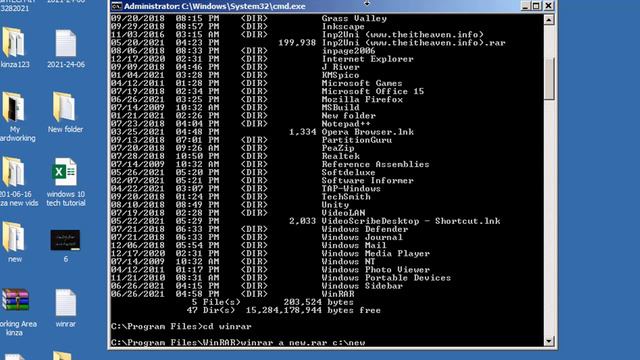Click the 'inpage2006' directory row
This screenshot has height=360, width=640.
[x=243, y=51]
